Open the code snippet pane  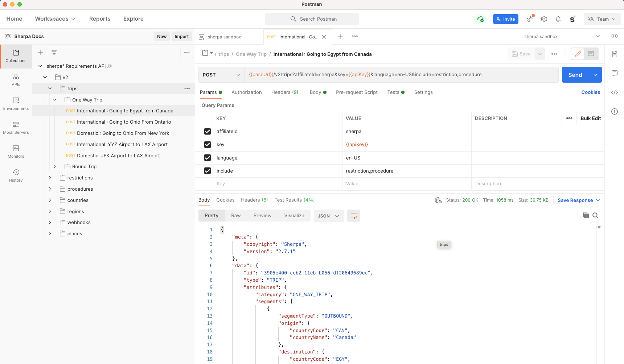[x=615, y=92]
